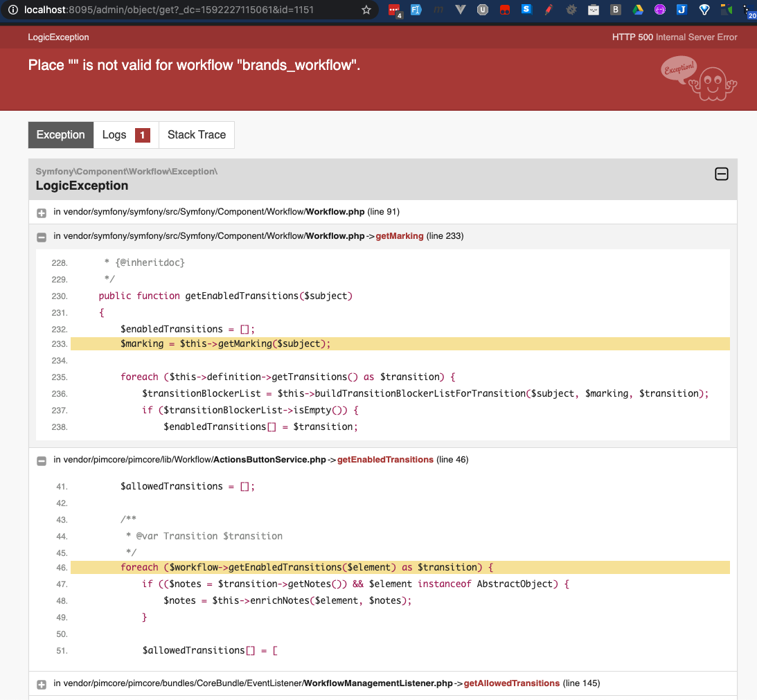
Task: Click the Exception ghost illustration
Action: (699, 79)
